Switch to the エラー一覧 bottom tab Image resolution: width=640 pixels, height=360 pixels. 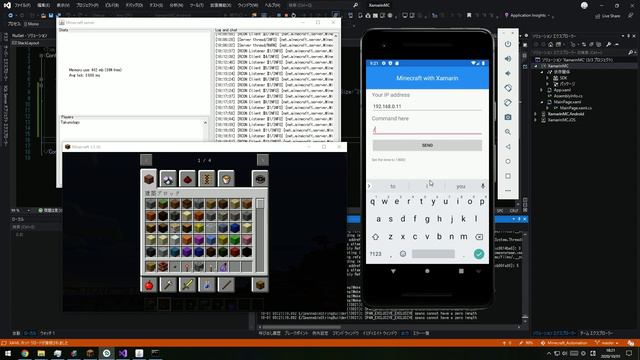[421, 333]
